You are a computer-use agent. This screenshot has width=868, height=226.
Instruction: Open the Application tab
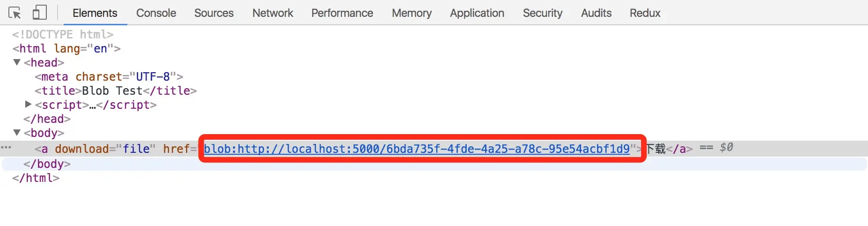477,13
